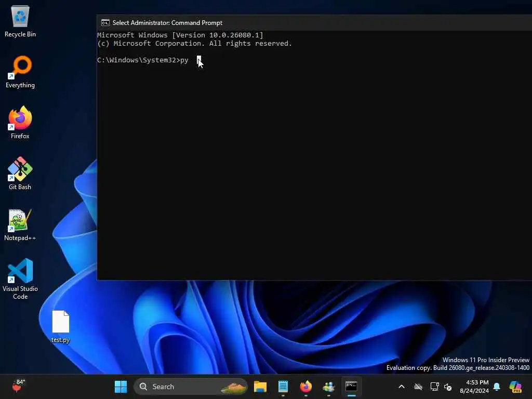Open the Copilot preview icon in taskbar
This screenshot has width=532, height=399.
pyautogui.click(x=515, y=387)
